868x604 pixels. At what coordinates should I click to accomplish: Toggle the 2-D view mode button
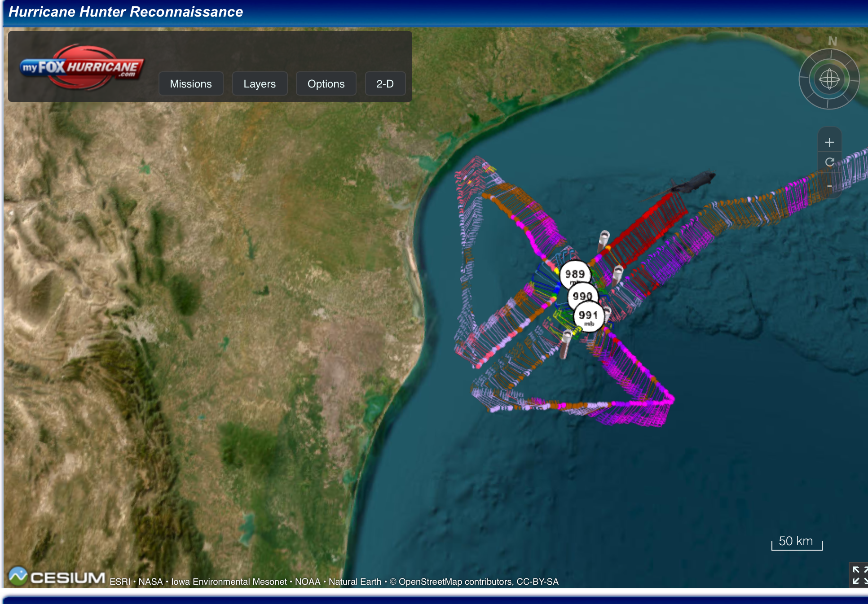[x=385, y=84]
